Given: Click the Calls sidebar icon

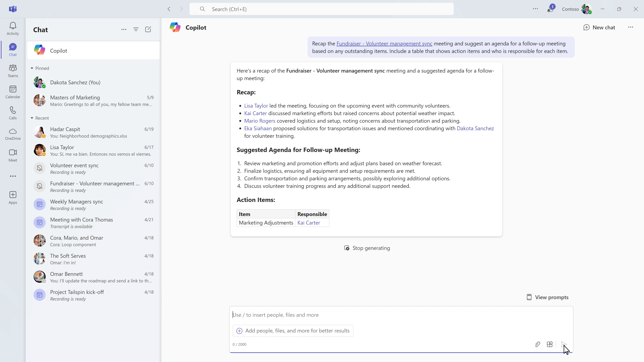Looking at the screenshot, I should (x=13, y=113).
